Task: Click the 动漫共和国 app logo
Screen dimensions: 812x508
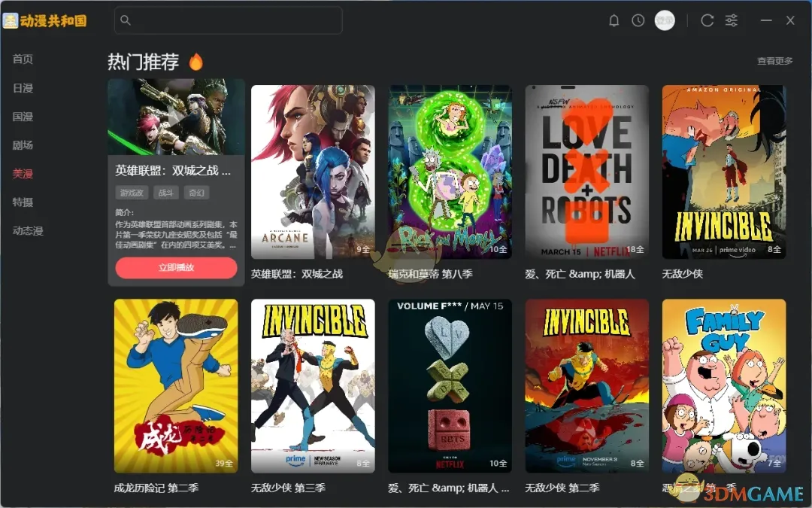Action: point(45,21)
